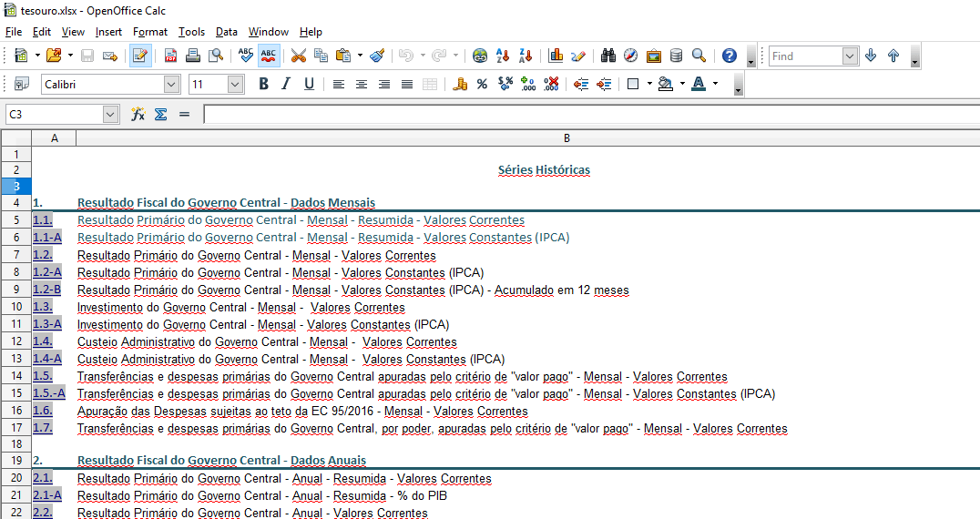Viewport: 980px width, 519px height.
Task: Click the Open file icon
Action: pyautogui.click(x=55, y=56)
